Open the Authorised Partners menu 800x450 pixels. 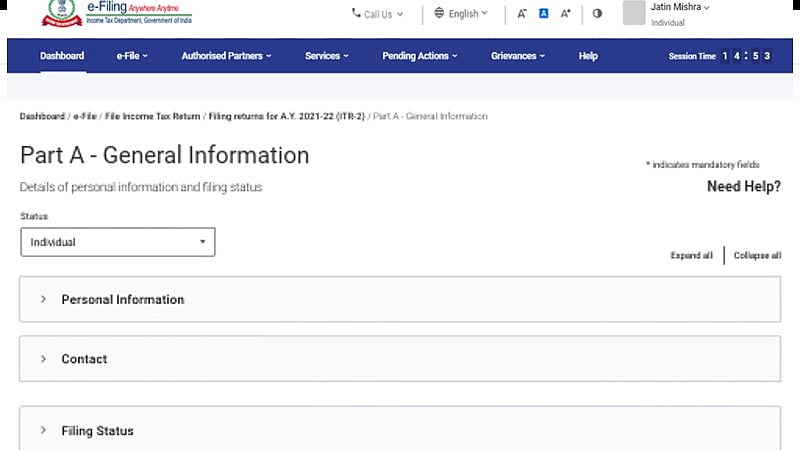tap(226, 56)
